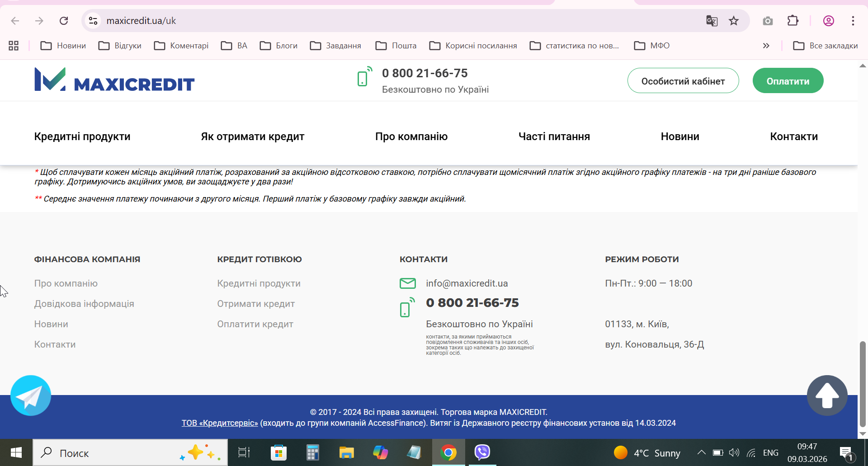The image size is (868, 466).
Task: Click the footer Кредитні продукти link
Action: click(x=259, y=283)
